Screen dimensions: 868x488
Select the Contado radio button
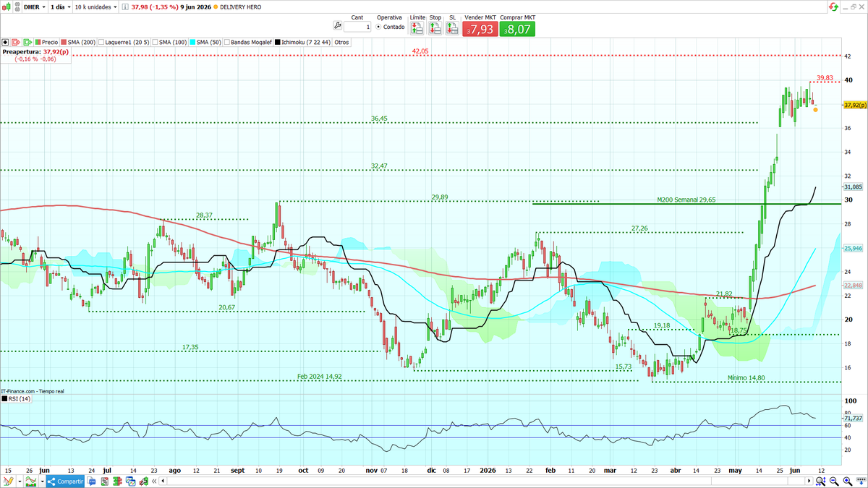[x=378, y=27]
